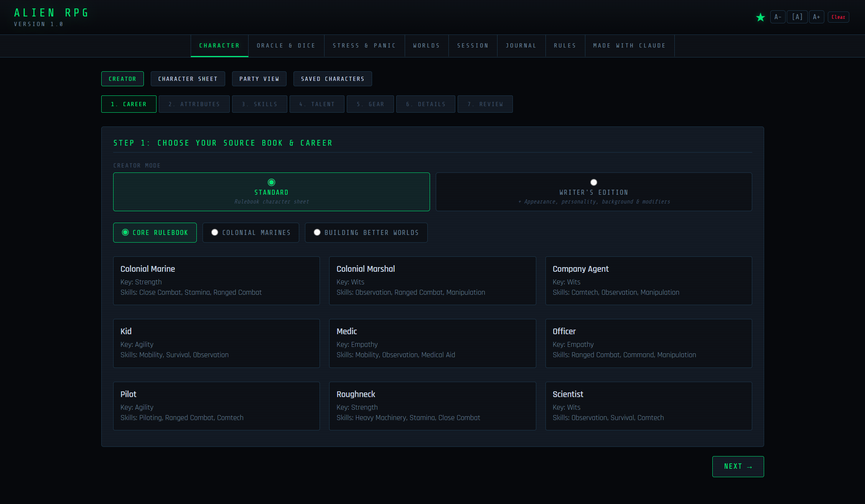Screen dimensions: 865x504
Task: Open the Made With Claude tab
Action: point(629,46)
